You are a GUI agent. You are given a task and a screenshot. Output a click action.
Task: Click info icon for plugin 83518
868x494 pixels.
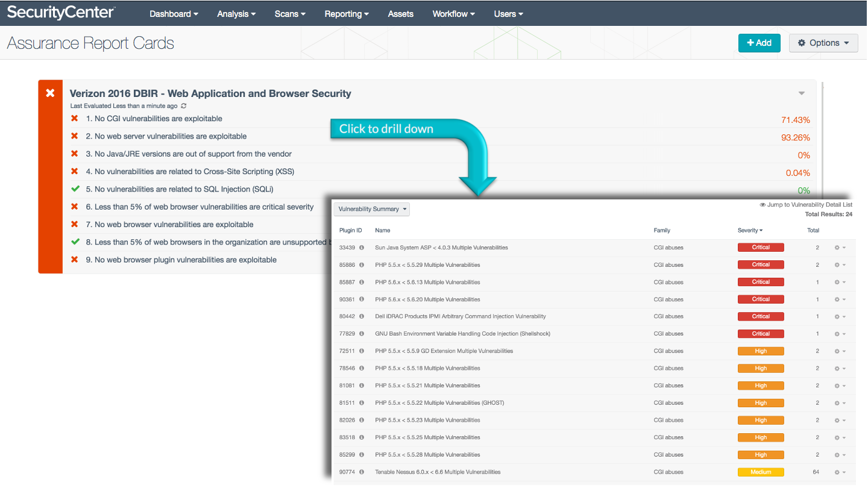(x=362, y=437)
